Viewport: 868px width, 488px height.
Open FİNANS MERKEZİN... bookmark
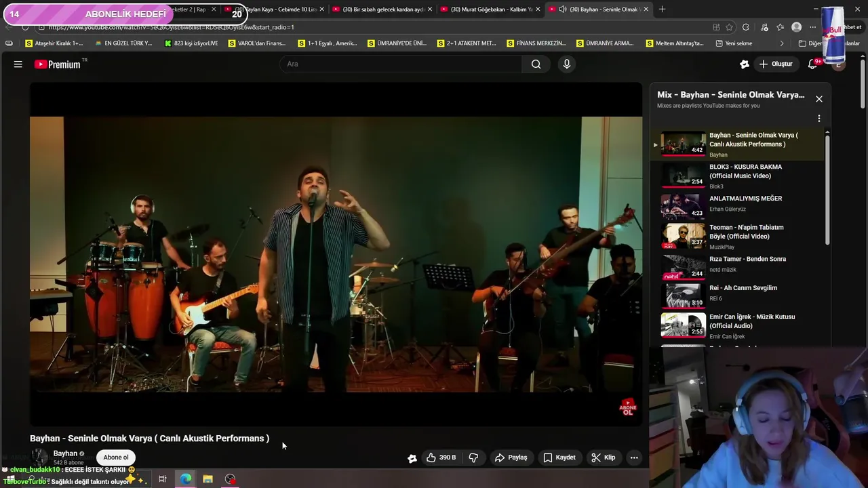coord(536,43)
